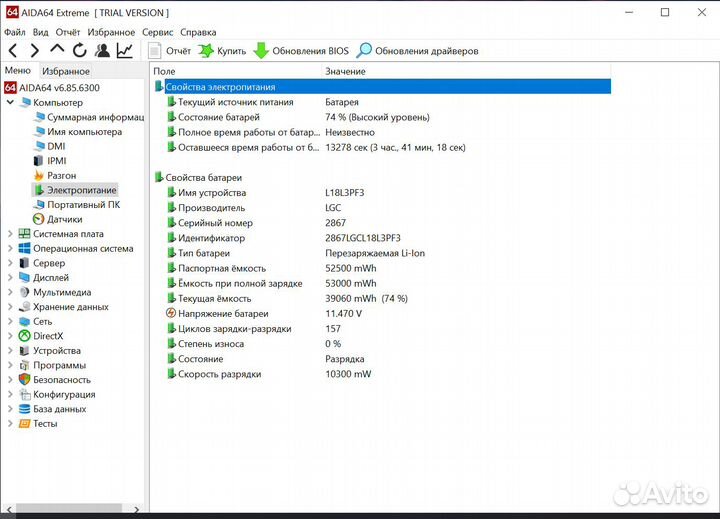Click the Обновления BIOS button label
This screenshot has width=720, height=519.
(310, 51)
